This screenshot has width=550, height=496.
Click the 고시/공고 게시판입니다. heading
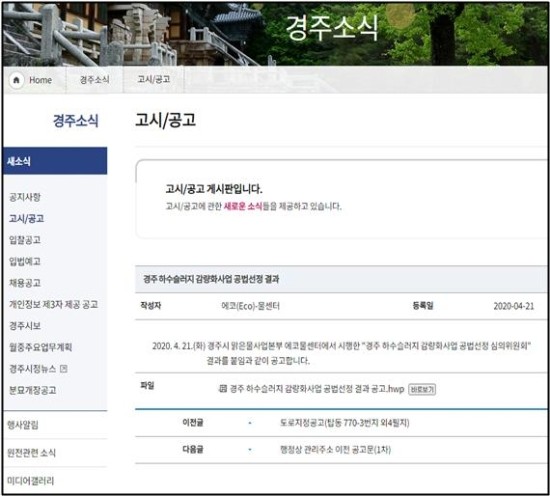point(214,189)
